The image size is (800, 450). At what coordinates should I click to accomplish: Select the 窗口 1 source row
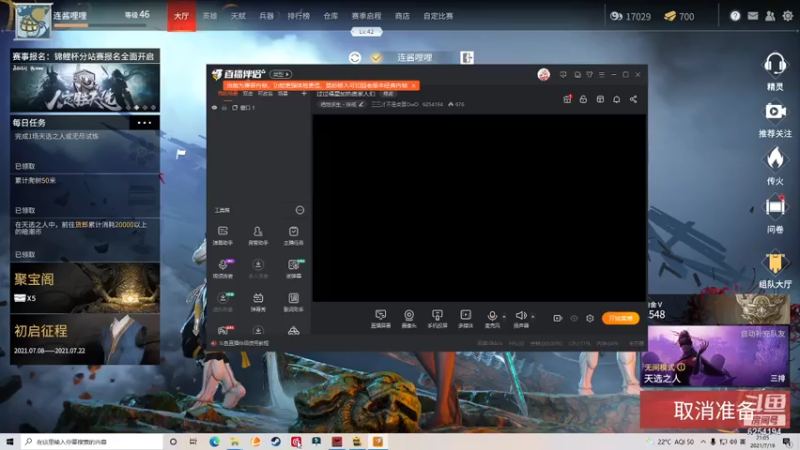[259, 108]
